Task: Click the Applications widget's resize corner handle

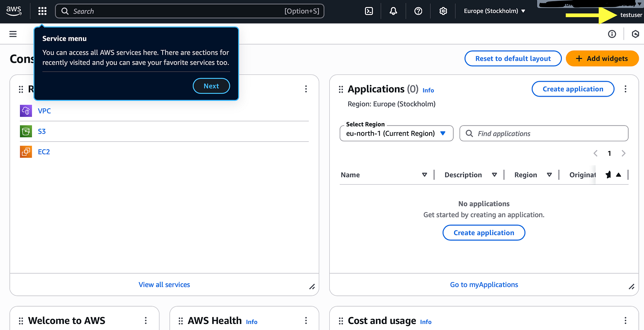Action: (x=632, y=287)
